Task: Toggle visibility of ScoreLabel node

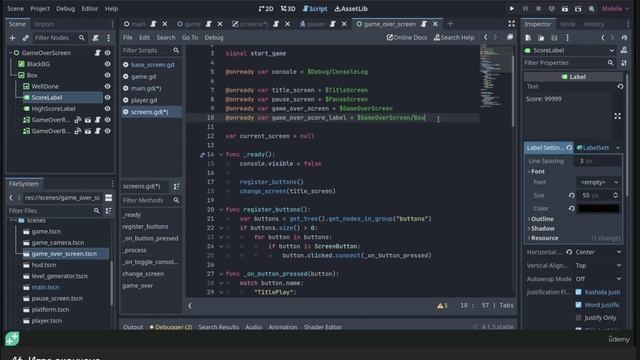Action: [107, 98]
